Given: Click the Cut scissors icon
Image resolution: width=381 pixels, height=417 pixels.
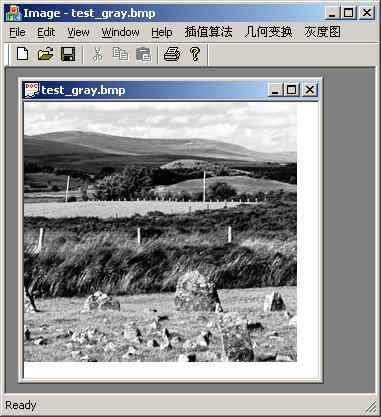Looking at the screenshot, I should [x=97, y=54].
